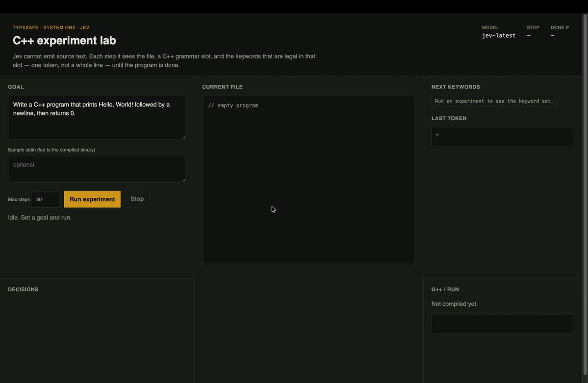Focus the Sample stdin optional field
Image resolution: width=588 pixels, height=383 pixels.
pyautogui.click(x=97, y=169)
